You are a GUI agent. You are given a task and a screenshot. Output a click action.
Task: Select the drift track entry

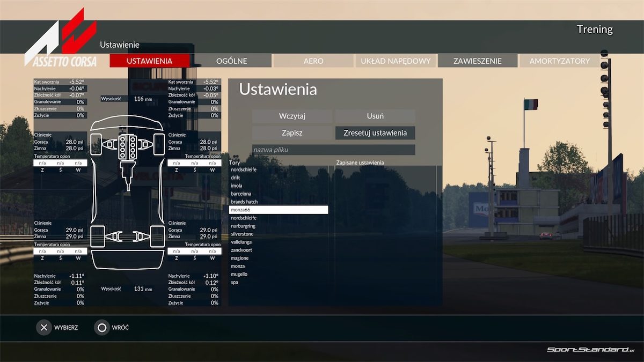pyautogui.click(x=279, y=178)
